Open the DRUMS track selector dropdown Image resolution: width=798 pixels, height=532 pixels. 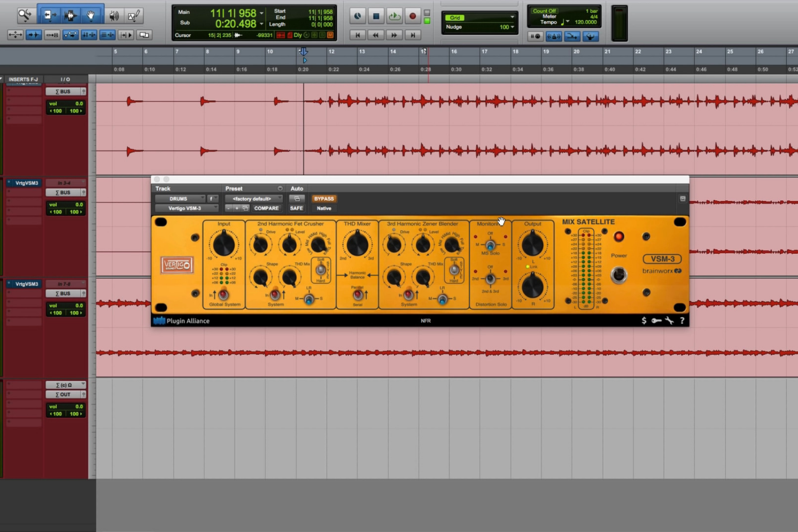click(180, 199)
